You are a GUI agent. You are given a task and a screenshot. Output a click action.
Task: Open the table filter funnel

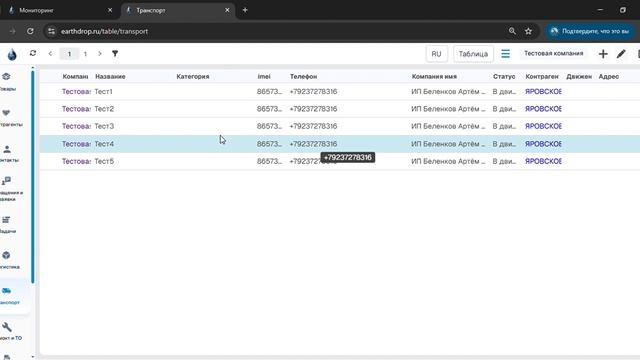[x=115, y=53]
